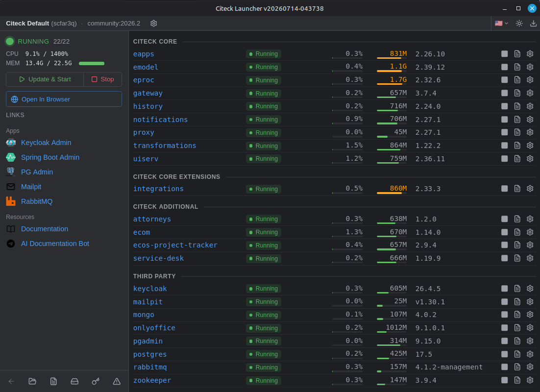This screenshot has height=392, width=540.
Task: Click the stop square for the emodel service
Action: [x=504, y=67]
